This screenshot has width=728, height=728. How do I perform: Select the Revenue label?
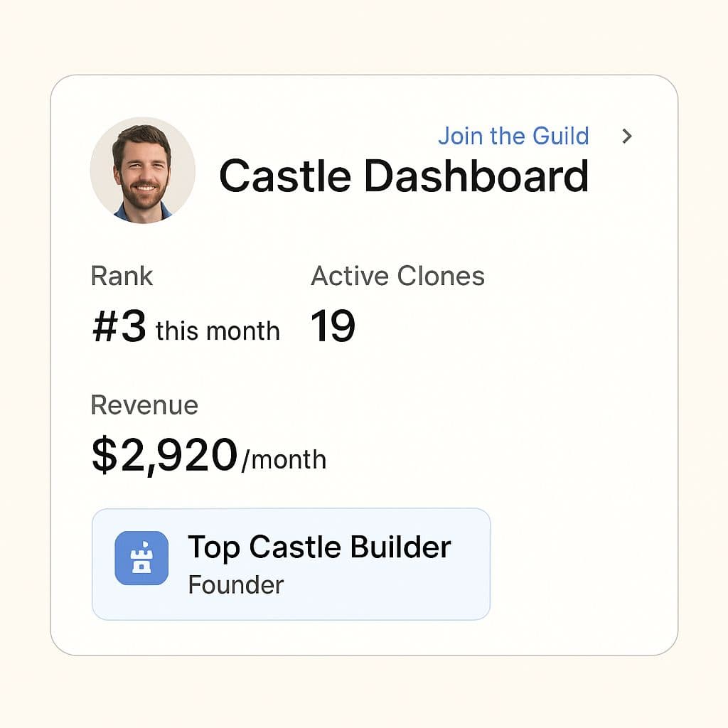coord(144,405)
